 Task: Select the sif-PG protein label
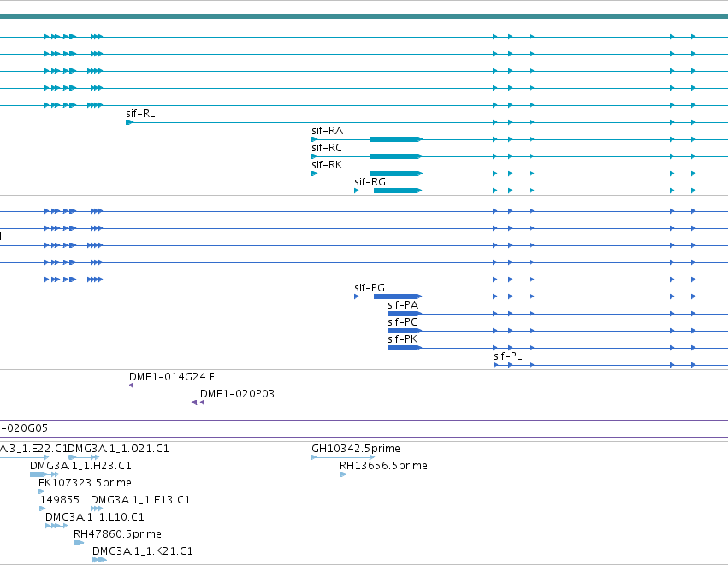(x=369, y=288)
